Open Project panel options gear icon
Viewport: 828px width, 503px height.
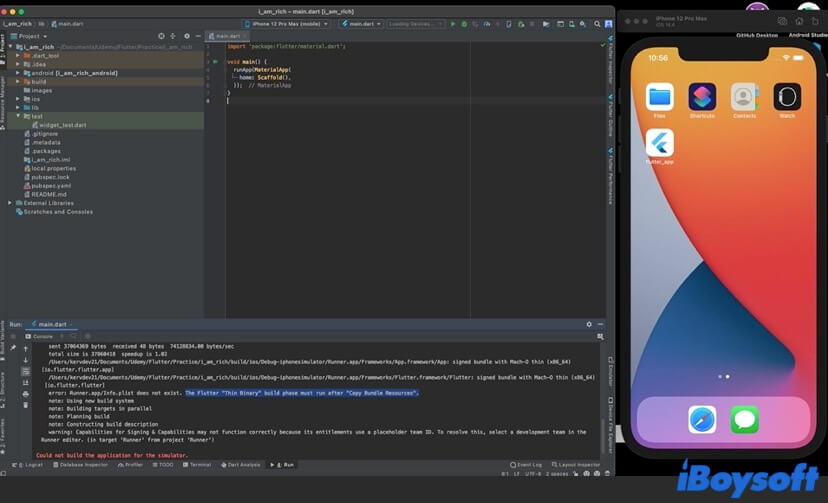[x=185, y=36]
